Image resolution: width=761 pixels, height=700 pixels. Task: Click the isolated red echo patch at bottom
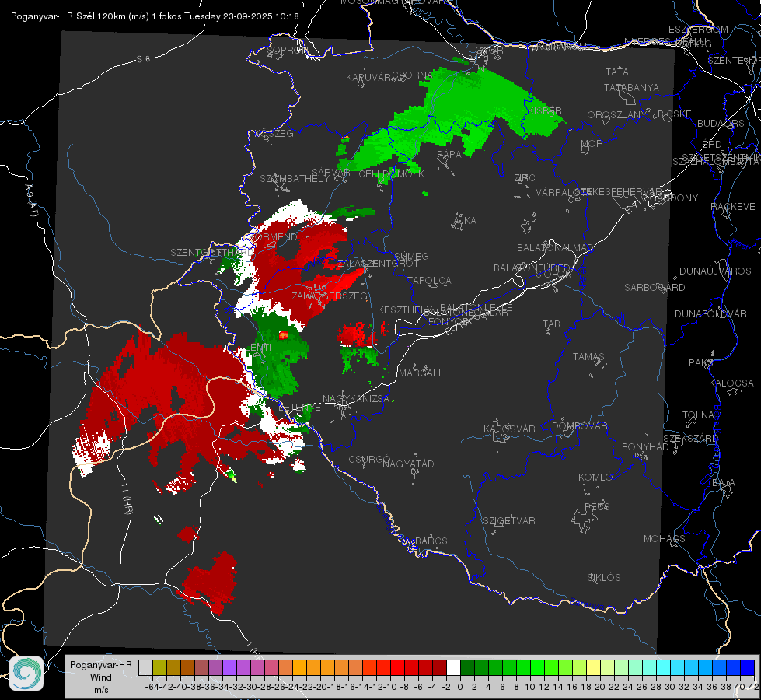click(210, 583)
